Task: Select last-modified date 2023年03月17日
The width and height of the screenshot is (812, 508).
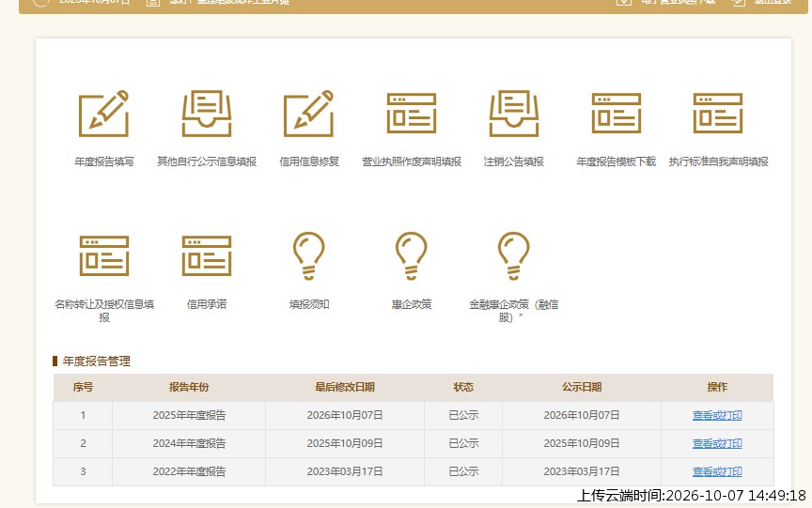Action: 345,471
